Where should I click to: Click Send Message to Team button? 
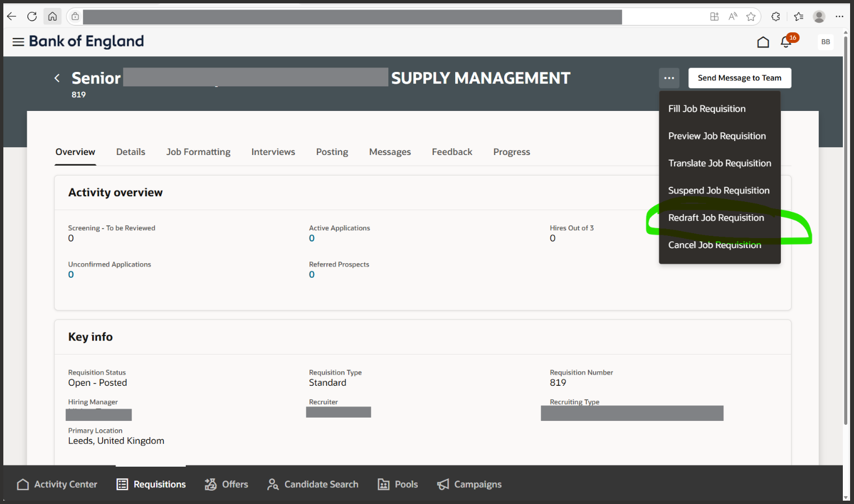[x=740, y=78]
